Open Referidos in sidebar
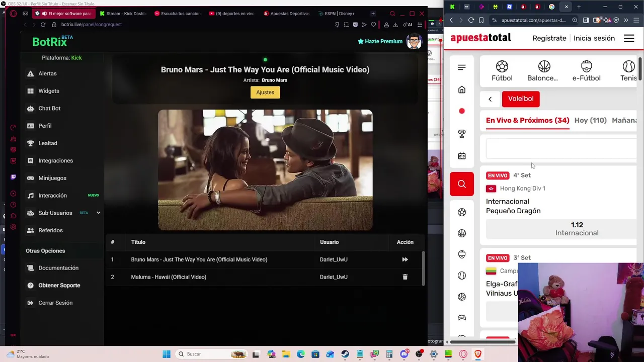Viewport: 644px width, 362px height. pos(50,230)
